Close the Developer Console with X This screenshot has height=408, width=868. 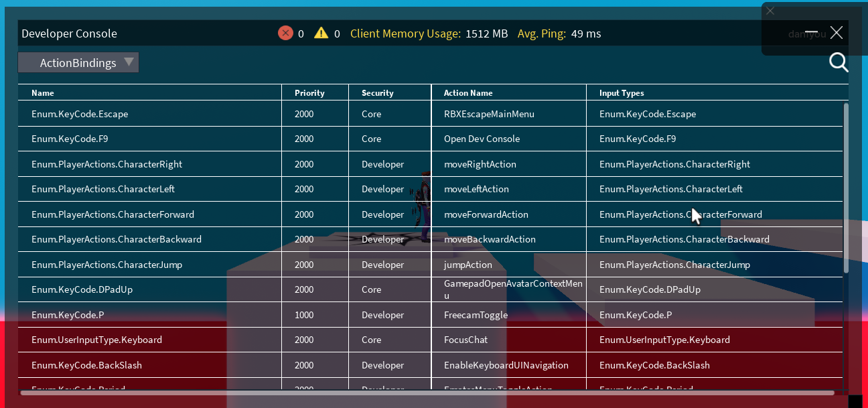[836, 33]
